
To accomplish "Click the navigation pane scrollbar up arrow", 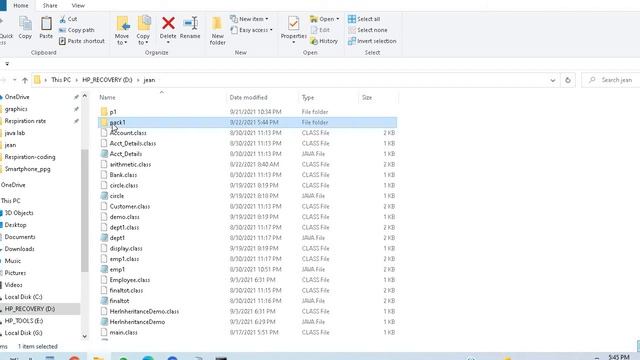I will (x=85, y=96).
